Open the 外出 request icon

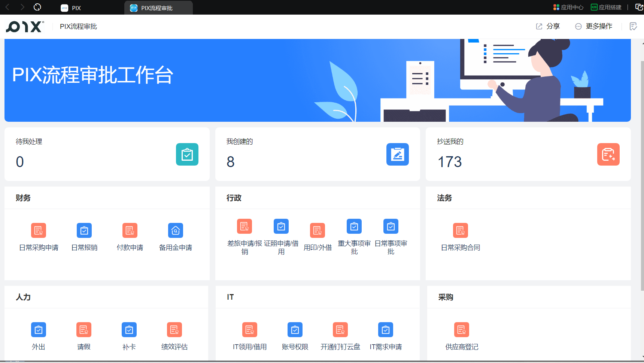pos(39,330)
